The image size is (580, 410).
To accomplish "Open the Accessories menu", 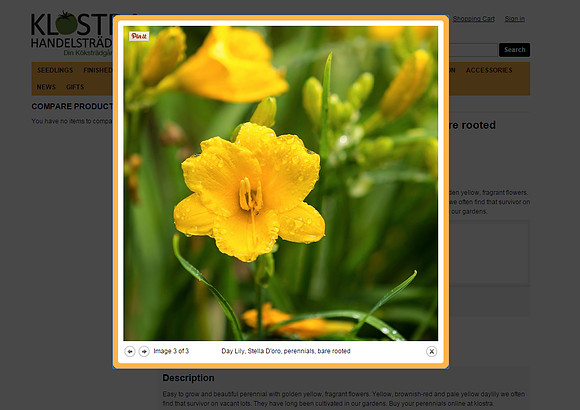I will tap(489, 70).
